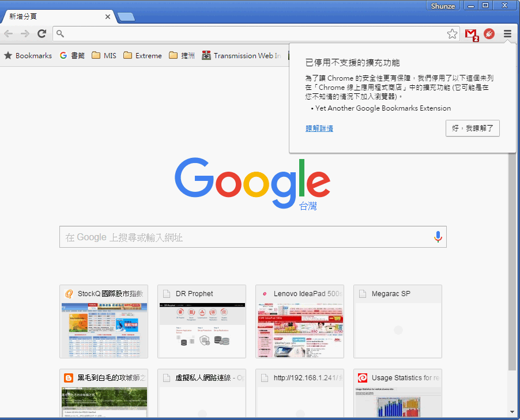This screenshot has height=420, width=520.
Task: Open the Transmission Web Interface bookmark
Action: 242,55
